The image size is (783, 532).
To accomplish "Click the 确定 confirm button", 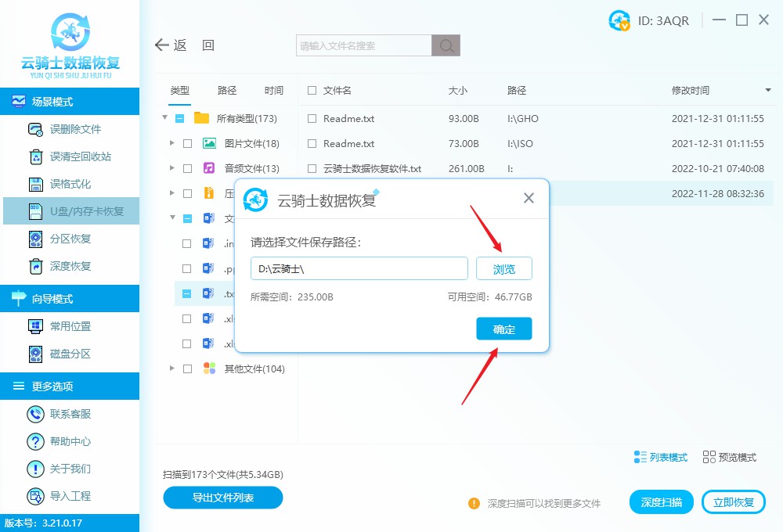I will [503, 329].
